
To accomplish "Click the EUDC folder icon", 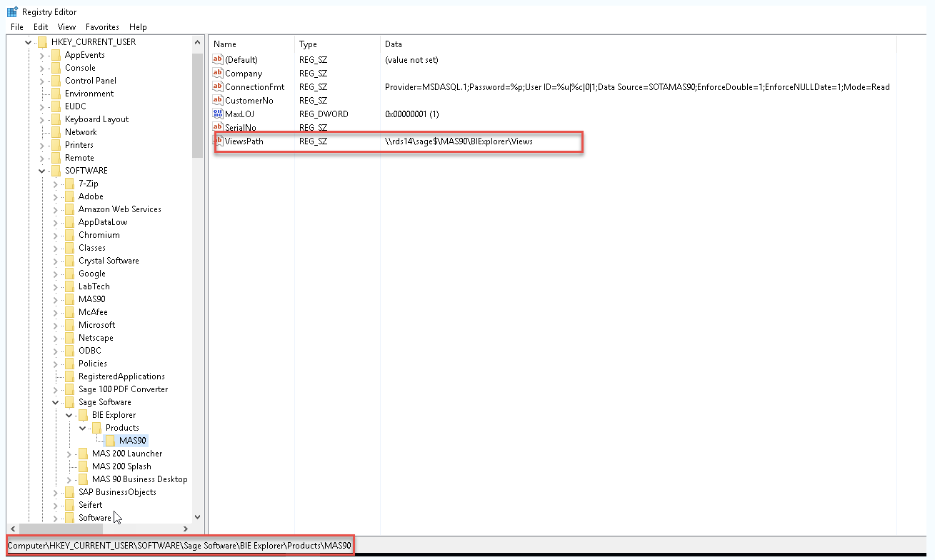I will click(56, 106).
